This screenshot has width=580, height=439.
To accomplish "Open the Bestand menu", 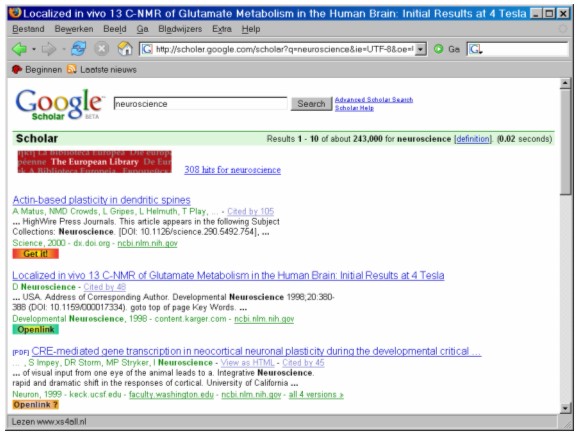I will point(28,29).
